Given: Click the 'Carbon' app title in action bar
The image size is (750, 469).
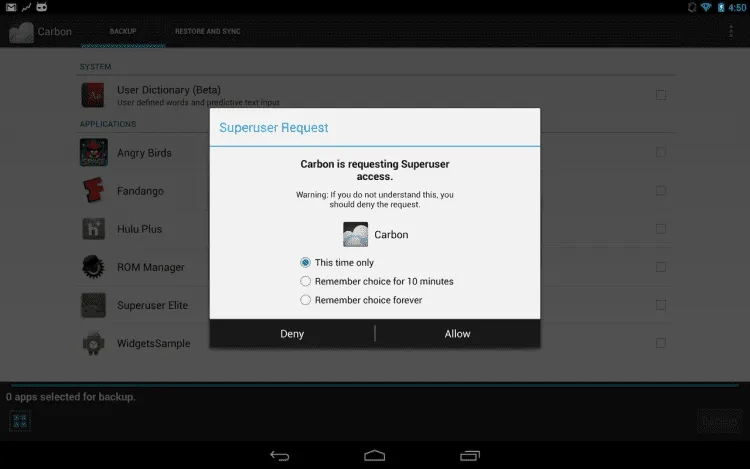Looking at the screenshot, I should [x=55, y=32].
